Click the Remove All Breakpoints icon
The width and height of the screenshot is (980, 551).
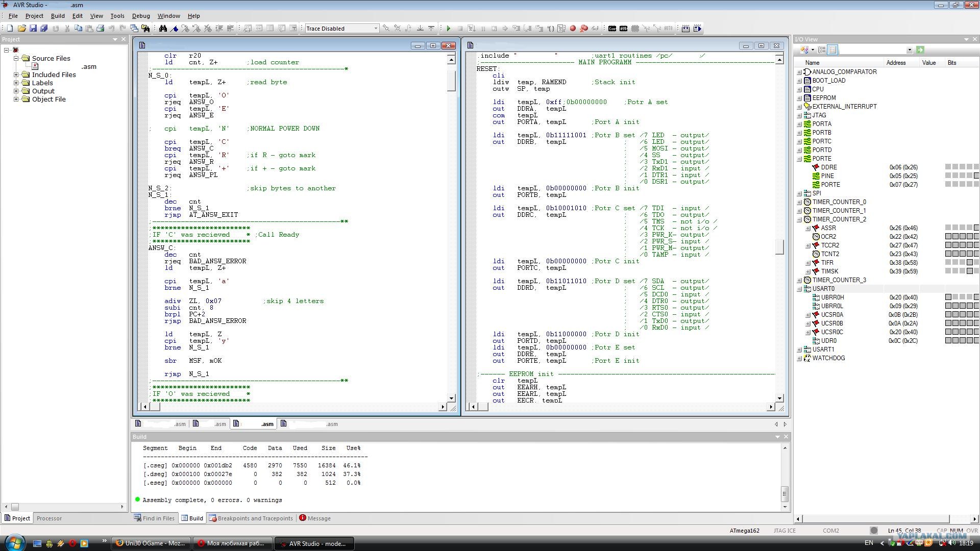coord(584,29)
